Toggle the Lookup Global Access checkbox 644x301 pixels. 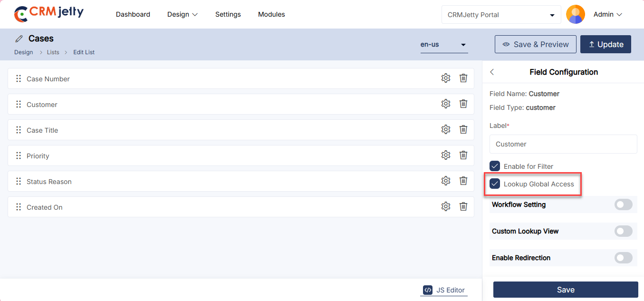tap(495, 184)
